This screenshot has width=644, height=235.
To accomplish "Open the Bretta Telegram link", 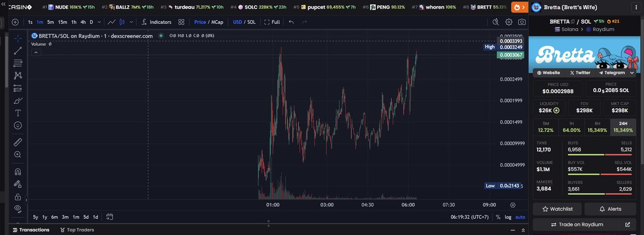I will coord(611,72).
